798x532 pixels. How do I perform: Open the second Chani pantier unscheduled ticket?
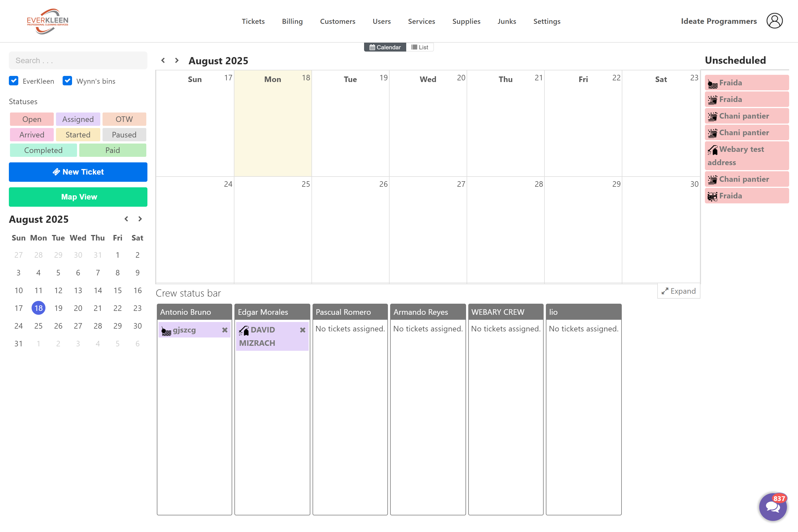(746, 133)
